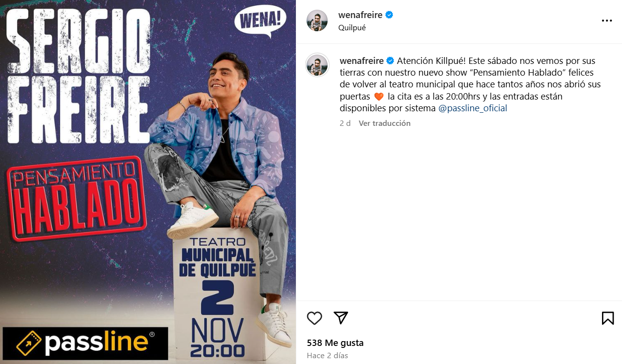The height and width of the screenshot is (364, 622).
Task: Open the Quilpué location link
Action: click(352, 28)
